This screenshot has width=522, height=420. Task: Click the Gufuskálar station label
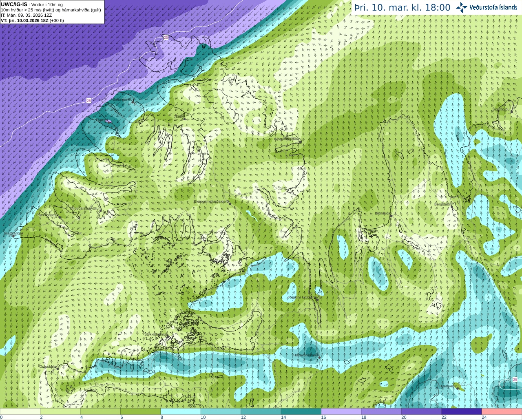(47, 366)
